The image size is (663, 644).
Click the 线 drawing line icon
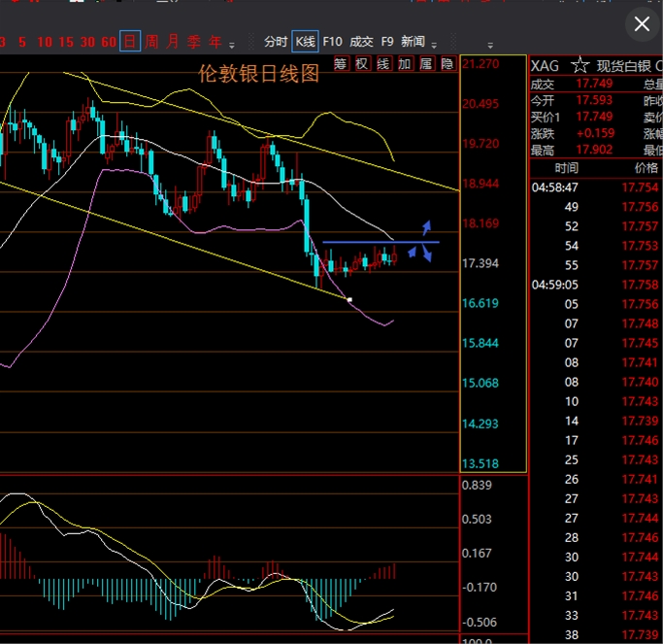pyautogui.click(x=383, y=64)
